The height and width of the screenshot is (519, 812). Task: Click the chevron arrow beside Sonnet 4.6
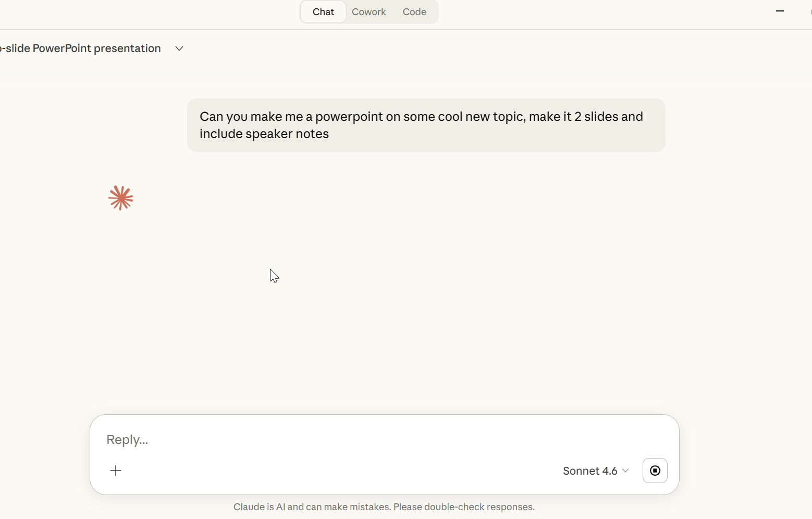(625, 471)
